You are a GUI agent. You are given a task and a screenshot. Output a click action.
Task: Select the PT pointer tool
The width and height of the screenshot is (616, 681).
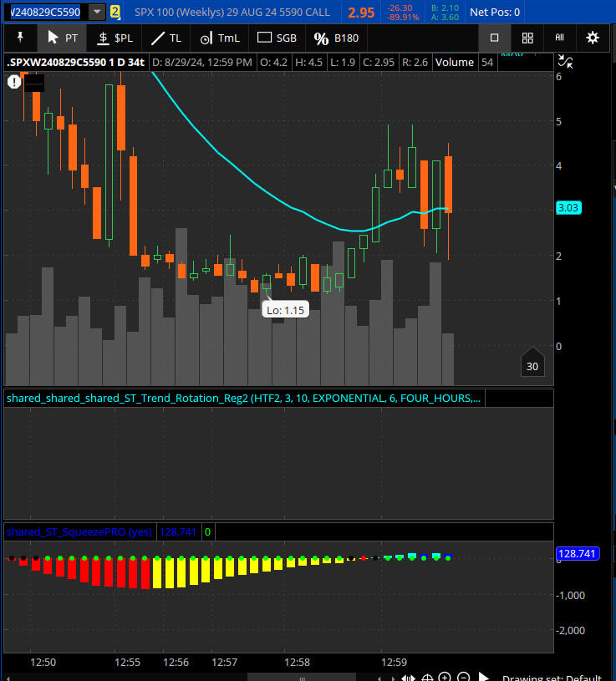coord(62,38)
